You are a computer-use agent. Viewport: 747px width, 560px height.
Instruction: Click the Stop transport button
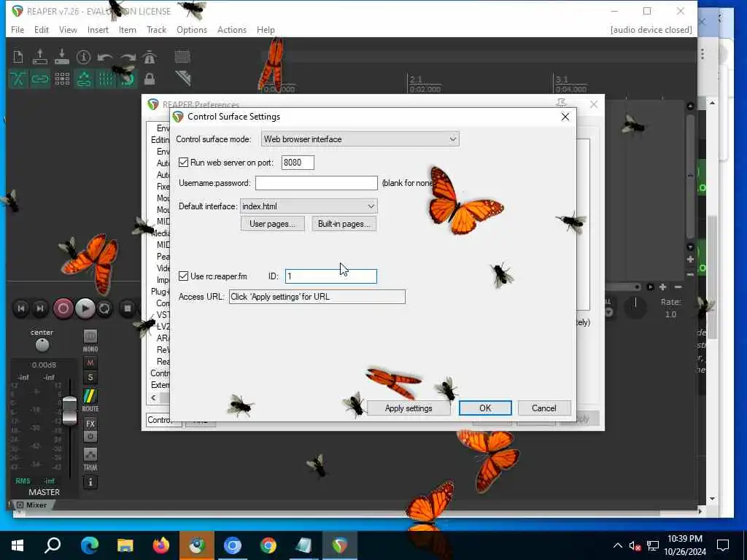pyautogui.click(x=127, y=308)
